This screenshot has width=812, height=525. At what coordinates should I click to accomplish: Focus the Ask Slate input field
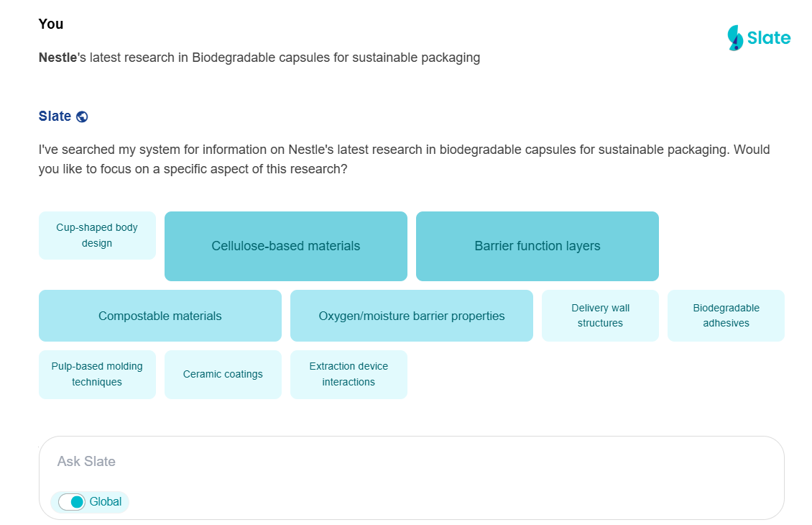[x=411, y=462]
